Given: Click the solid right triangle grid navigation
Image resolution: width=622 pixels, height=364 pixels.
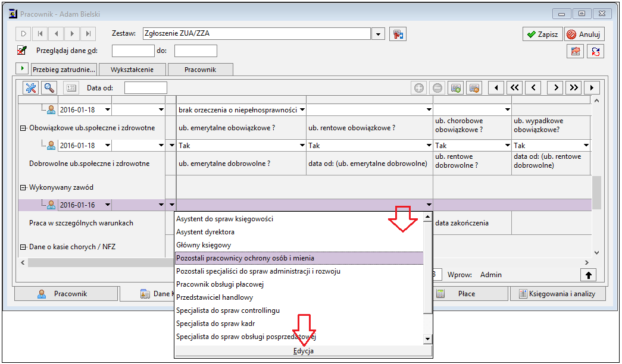Looking at the screenshot, I should pos(592,87).
